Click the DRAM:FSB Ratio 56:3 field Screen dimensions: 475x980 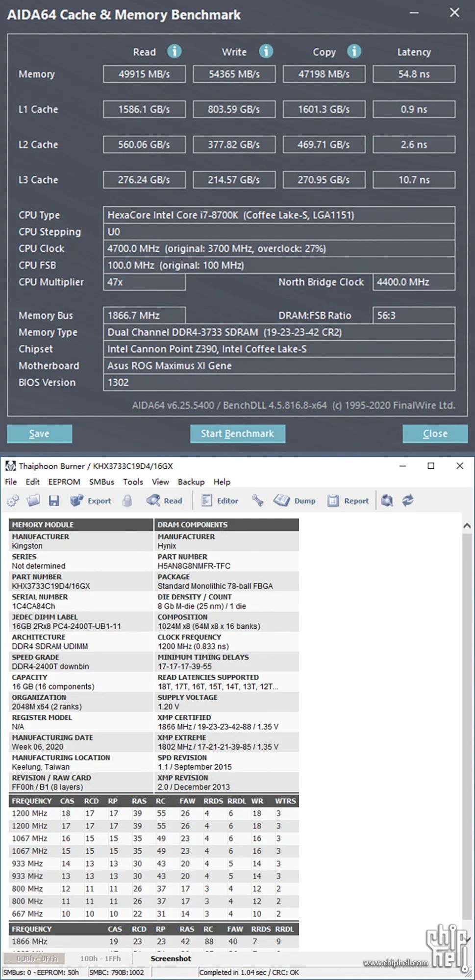(414, 315)
